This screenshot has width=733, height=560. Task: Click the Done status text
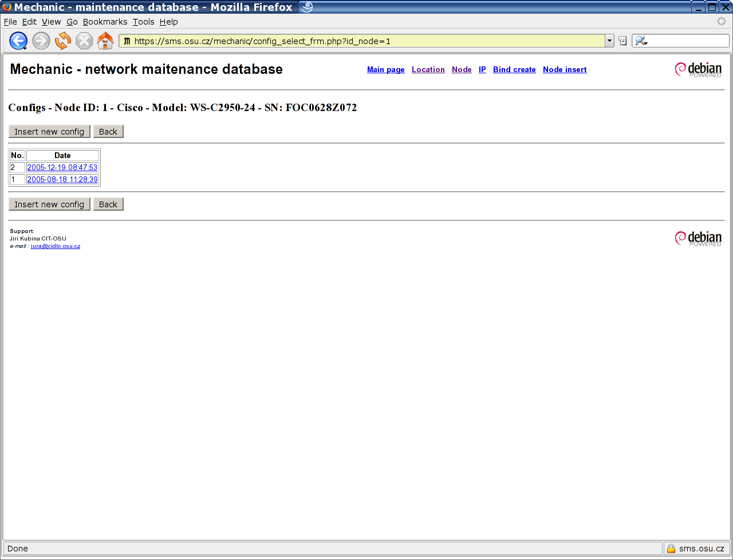pyautogui.click(x=17, y=549)
